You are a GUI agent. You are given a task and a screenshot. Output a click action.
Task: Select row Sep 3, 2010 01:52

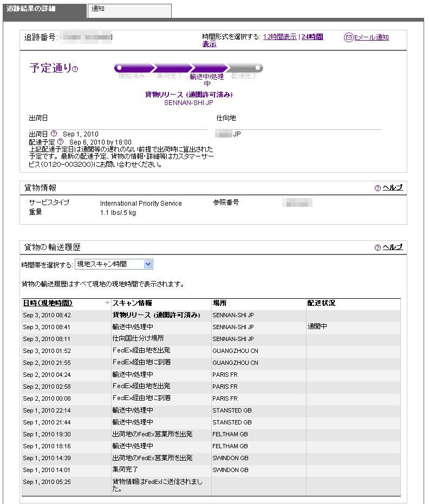point(211,351)
